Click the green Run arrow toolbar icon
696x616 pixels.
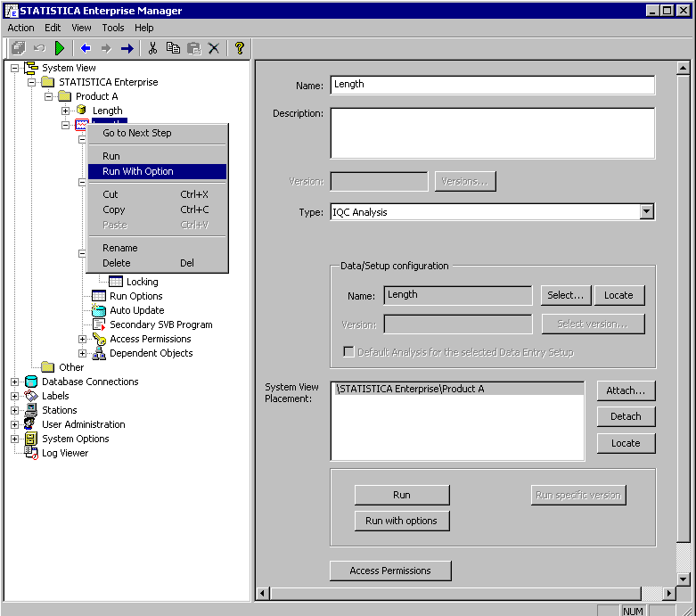(60, 48)
